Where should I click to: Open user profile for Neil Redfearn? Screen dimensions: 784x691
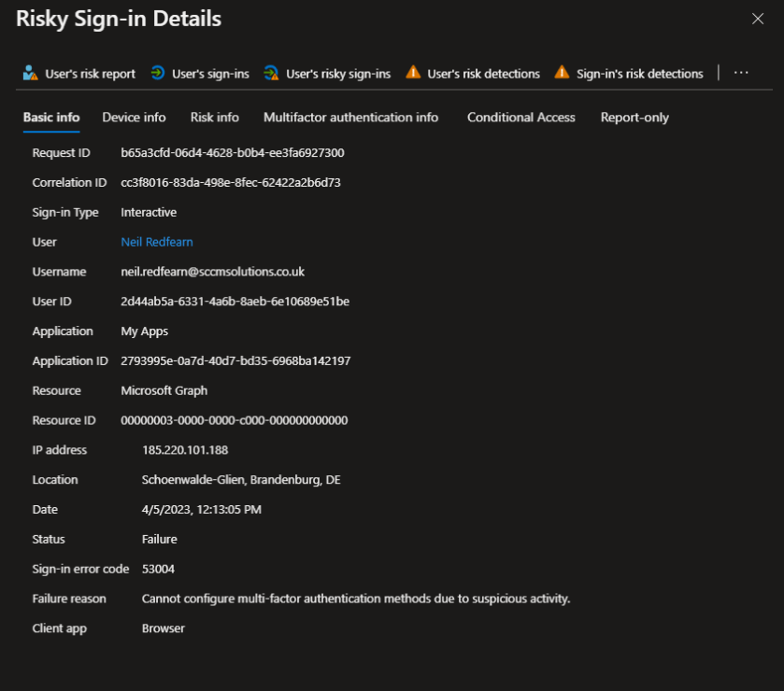(x=156, y=242)
